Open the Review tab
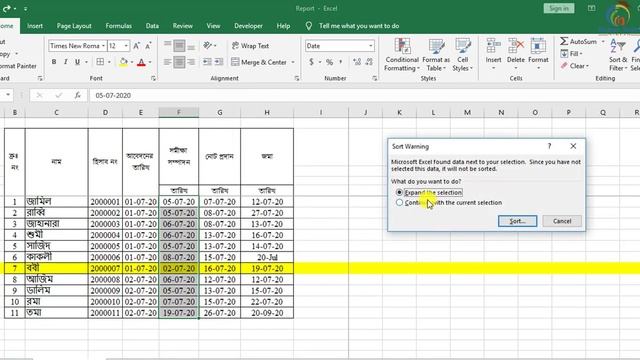The height and width of the screenshot is (360, 640). [182, 26]
